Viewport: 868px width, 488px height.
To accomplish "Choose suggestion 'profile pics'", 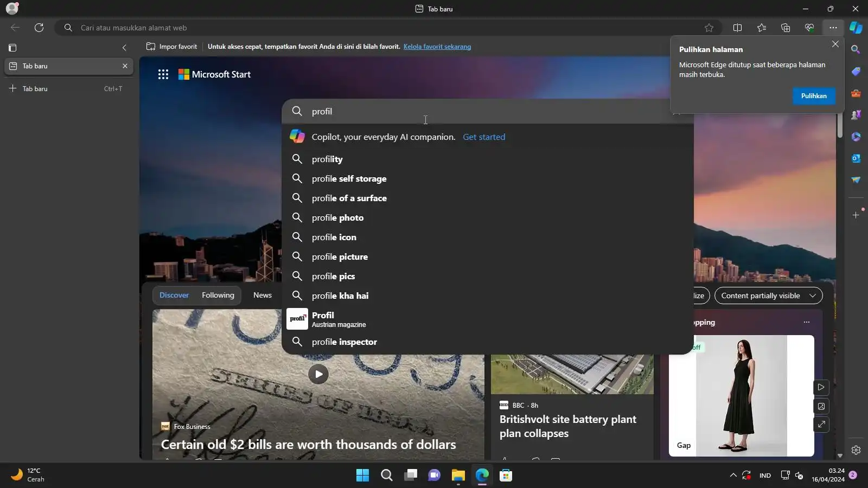I will 488,276.
